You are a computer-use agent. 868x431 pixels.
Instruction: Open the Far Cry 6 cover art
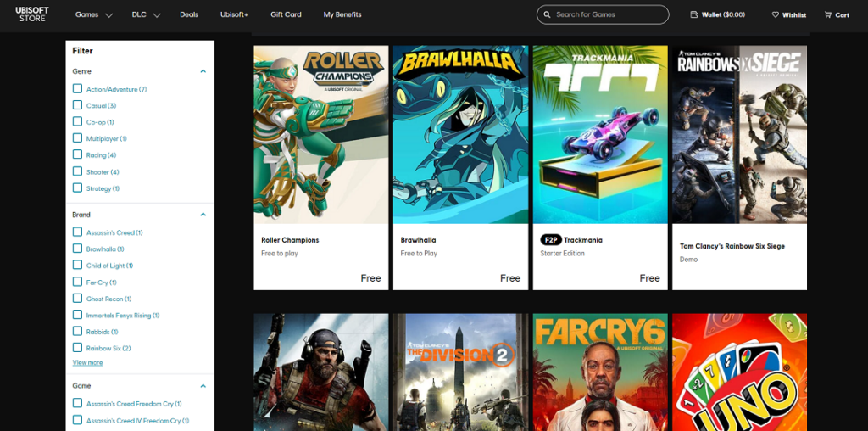[x=600, y=372]
